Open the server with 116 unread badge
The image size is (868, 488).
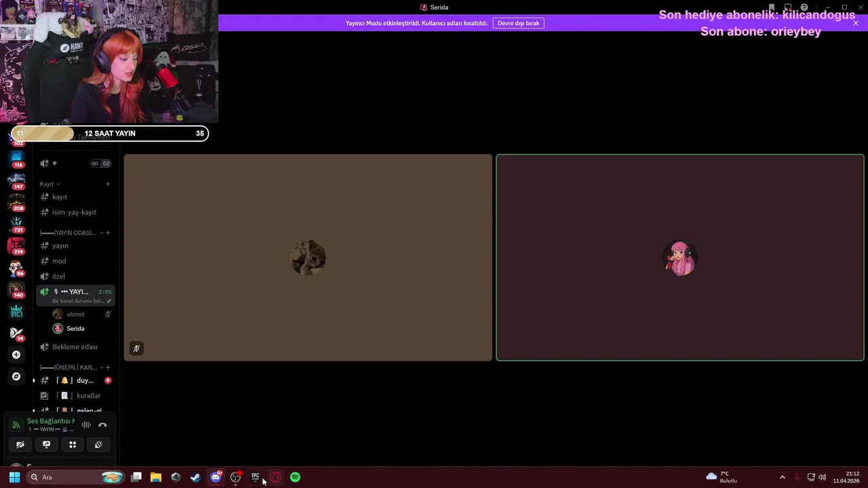click(x=16, y=159)
